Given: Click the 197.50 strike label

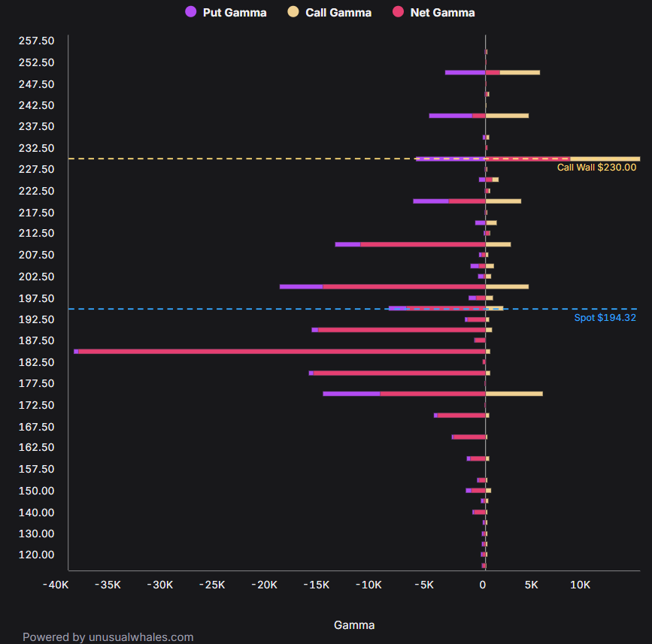Looking at the screenshot, I should coord(37,298).
